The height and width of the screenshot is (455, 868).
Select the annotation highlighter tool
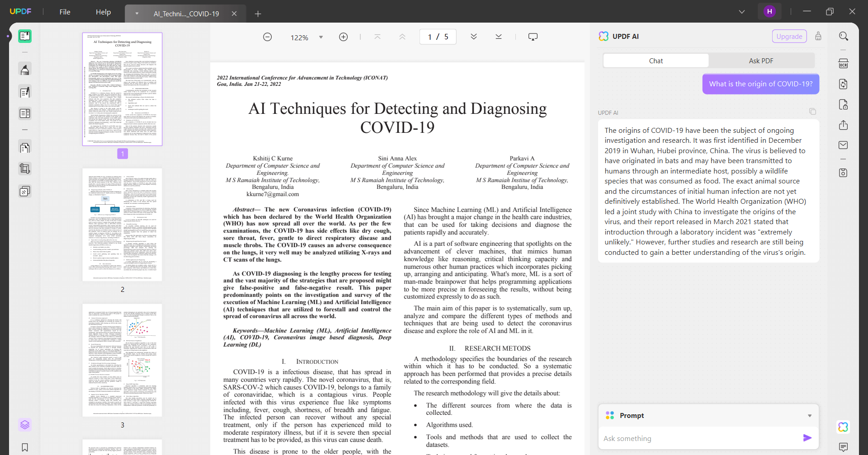coord(25,69)
